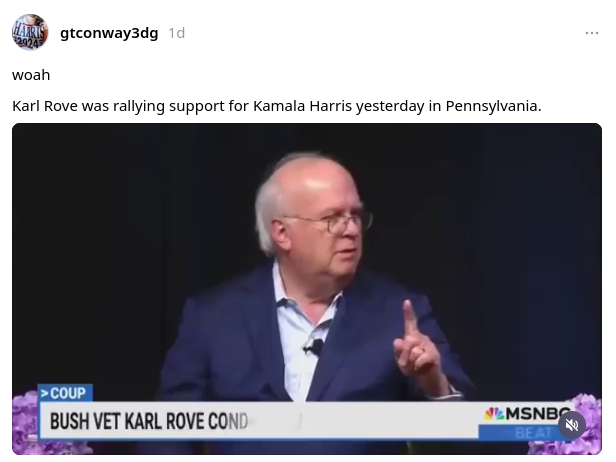This screenshot has width=616, height=462.
Task: Click the BEAT show label under MSNBC
Action: pyautogui.click(x=532, y=433)
